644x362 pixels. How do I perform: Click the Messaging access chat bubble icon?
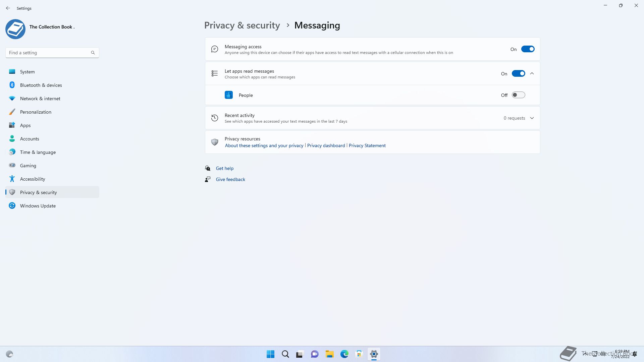215,49
